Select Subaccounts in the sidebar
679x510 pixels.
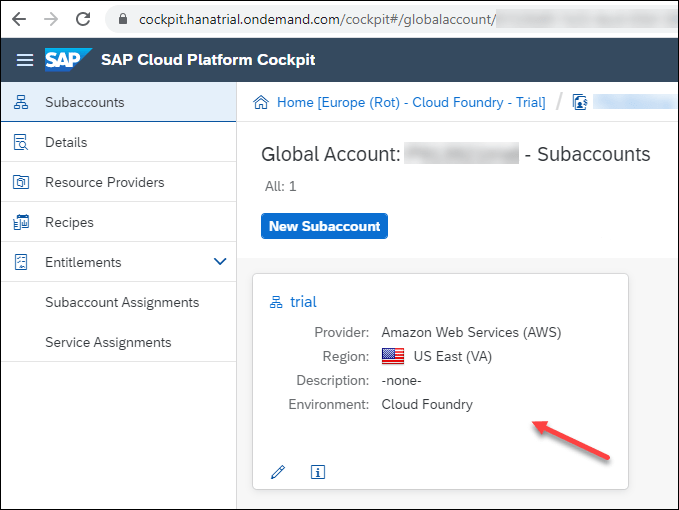click(x=119, y=102)
